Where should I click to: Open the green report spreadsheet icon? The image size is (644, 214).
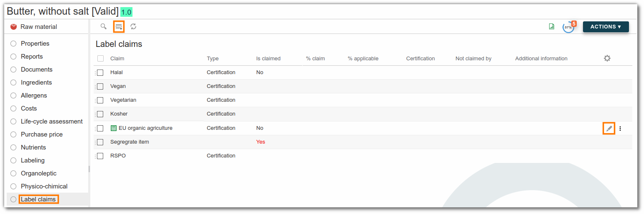552,26
